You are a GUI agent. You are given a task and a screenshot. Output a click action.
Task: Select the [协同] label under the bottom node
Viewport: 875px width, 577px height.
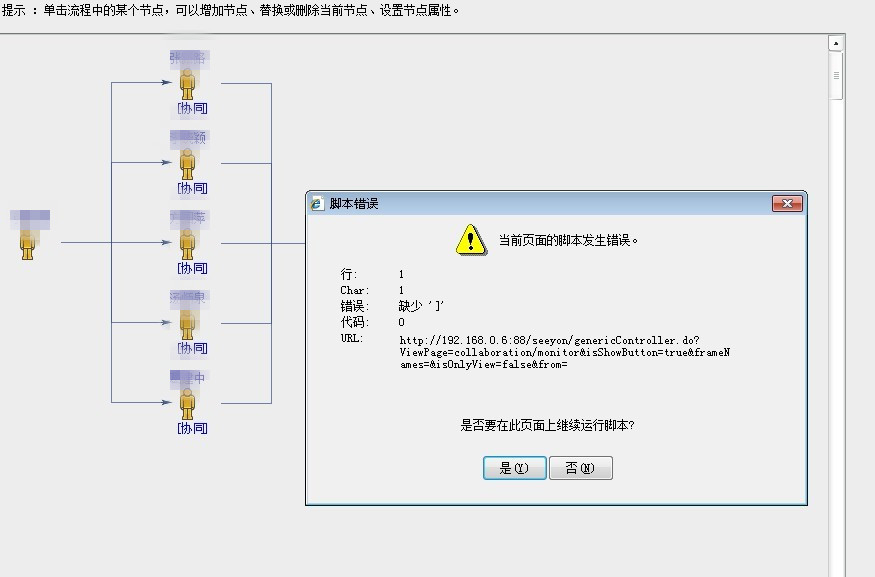point(192,428)
